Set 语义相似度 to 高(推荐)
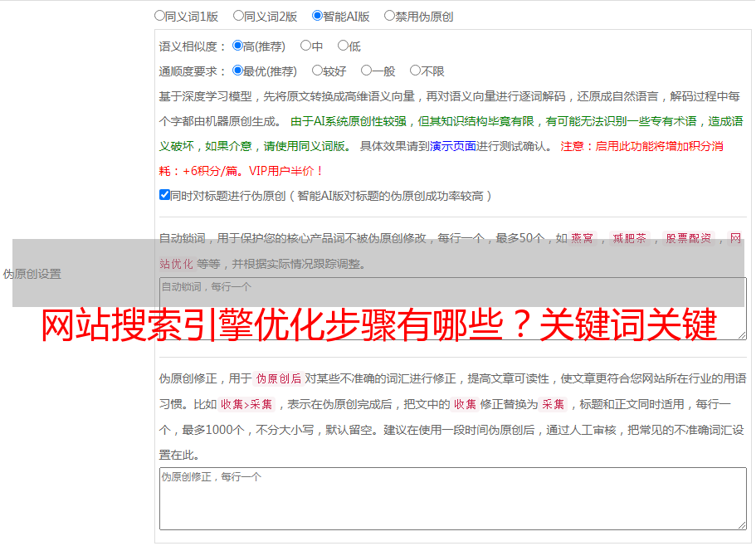The image size is (756, 546). click(237, 46)
